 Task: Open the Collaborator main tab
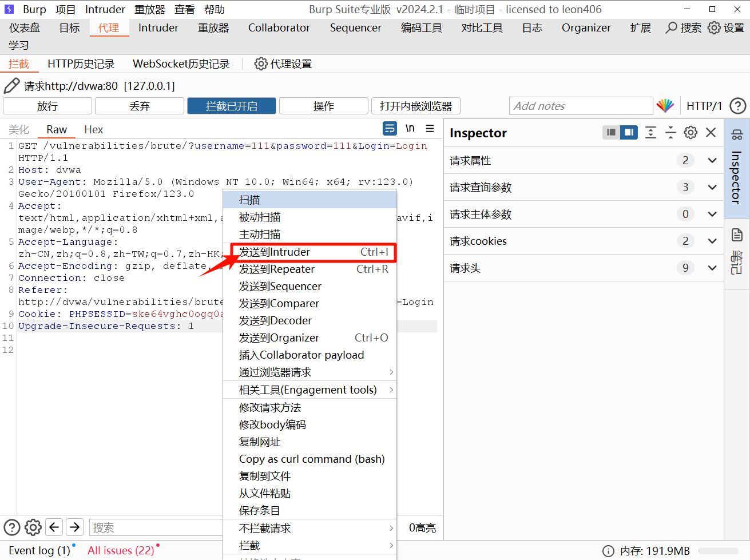click(279, 27)
